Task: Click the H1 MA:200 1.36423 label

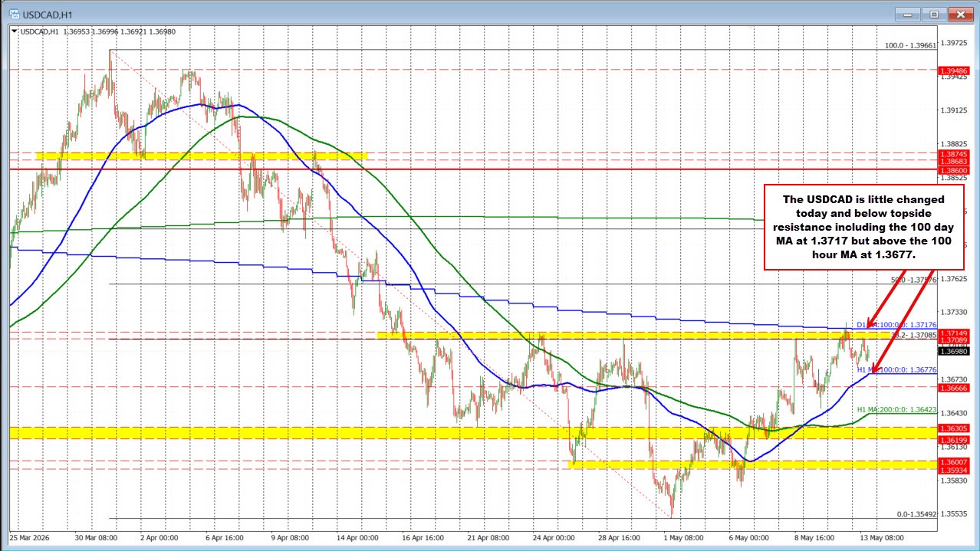Action: (896, 409)
